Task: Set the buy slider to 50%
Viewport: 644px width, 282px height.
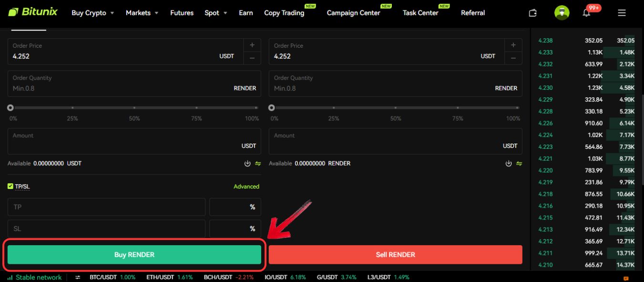Action: tap(134, 108)
